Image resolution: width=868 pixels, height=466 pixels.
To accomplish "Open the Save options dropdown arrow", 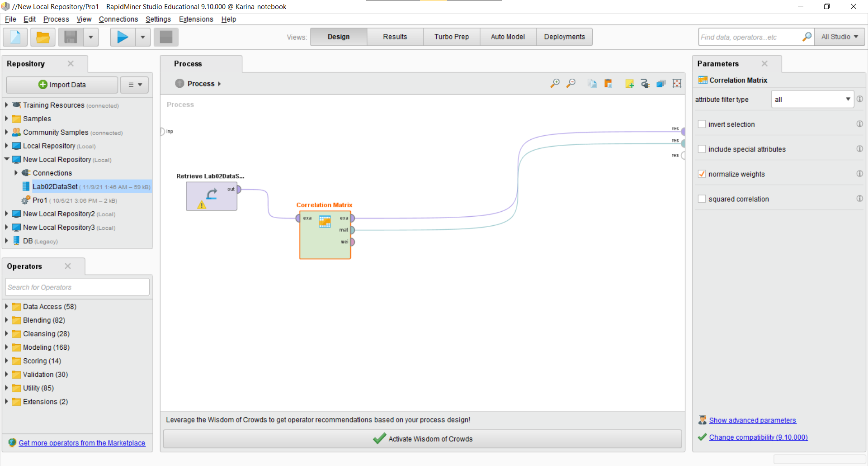I will point(91,37).
